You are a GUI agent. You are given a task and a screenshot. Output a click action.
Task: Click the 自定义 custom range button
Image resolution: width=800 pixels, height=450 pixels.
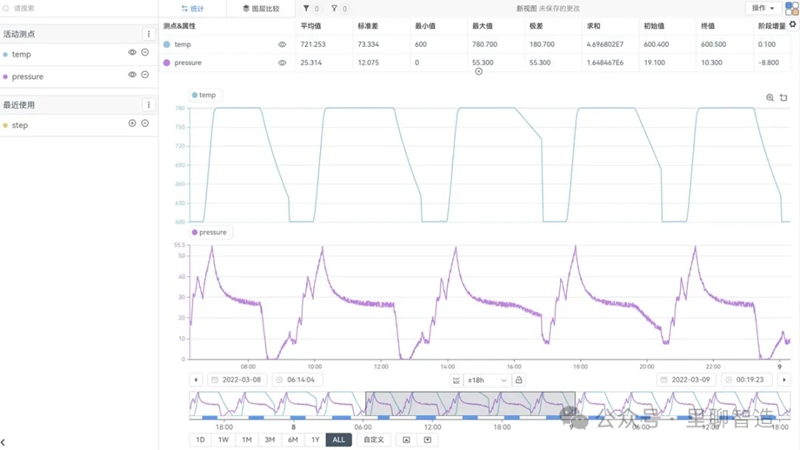click(x=373, y=440)
